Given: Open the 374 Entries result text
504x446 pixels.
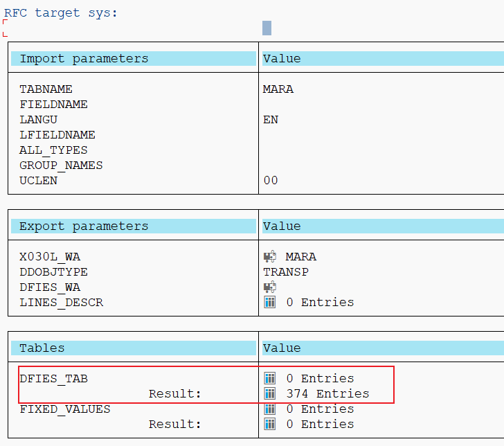Looking at the screenshot, I should tap(327, 393).
